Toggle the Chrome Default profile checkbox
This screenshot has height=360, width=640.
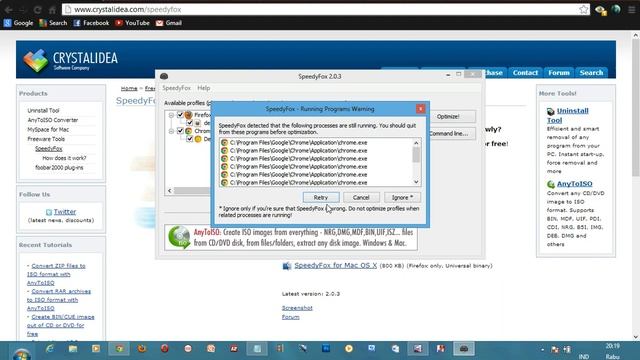(189, 139)
